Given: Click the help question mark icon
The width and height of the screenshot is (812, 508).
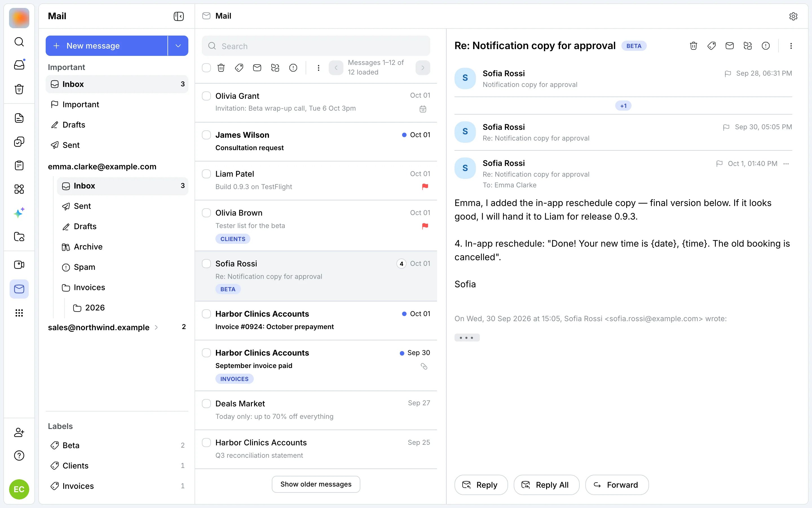Looking at the screenshot, I should click(x=19, y=456).
